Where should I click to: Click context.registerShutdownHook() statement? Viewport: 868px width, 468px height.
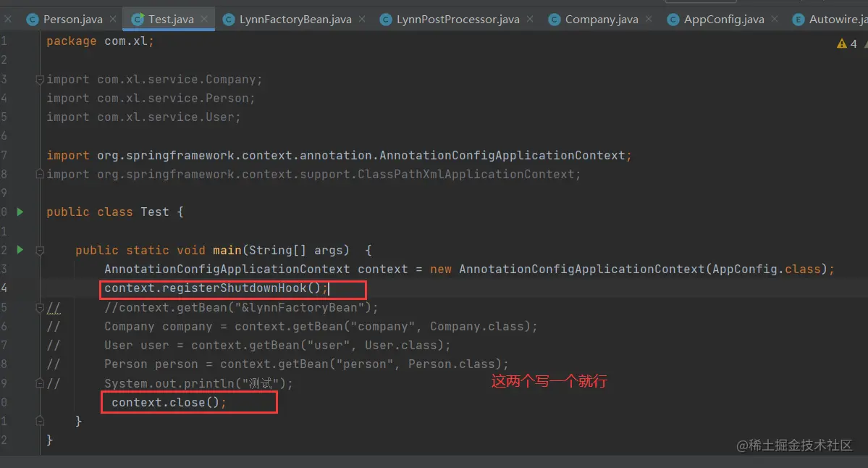click(x=216, y=288)
